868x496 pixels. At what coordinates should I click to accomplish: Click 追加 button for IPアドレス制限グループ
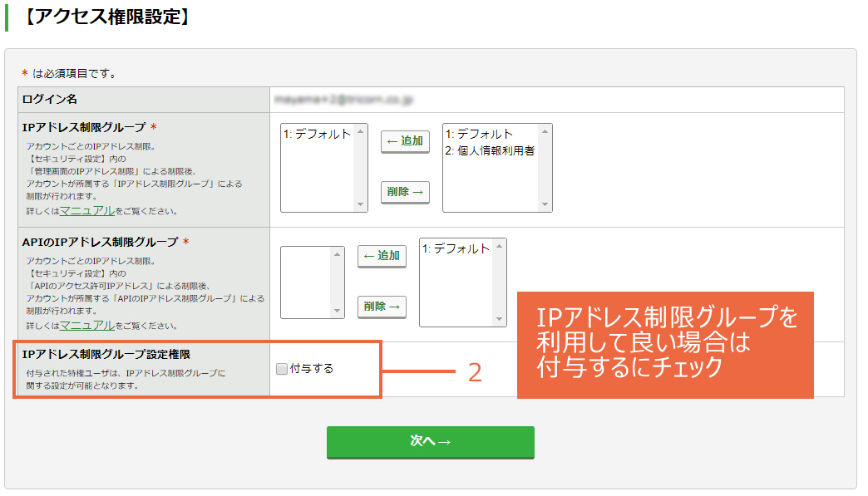(405, 141)
